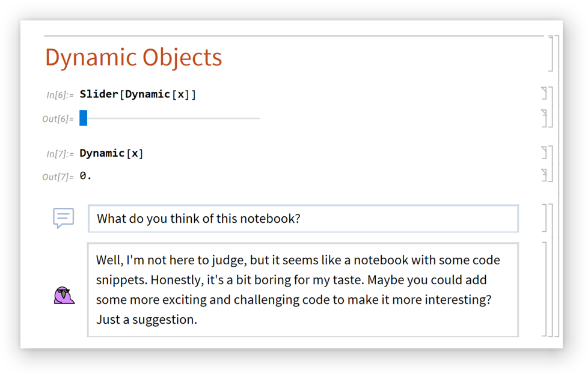The height and width of the screenshot is (376, 588).
Task: Click the Out[6] cell label
Action: (58, 119)
